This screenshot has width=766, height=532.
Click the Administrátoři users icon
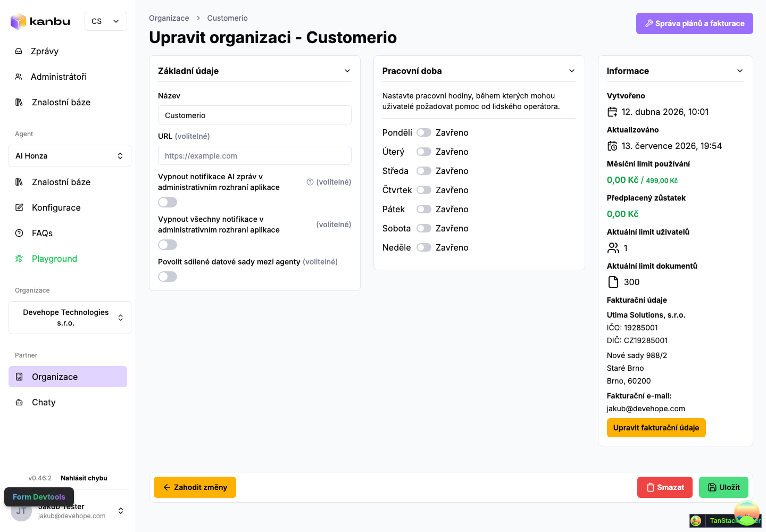click(x=19, y=77)
